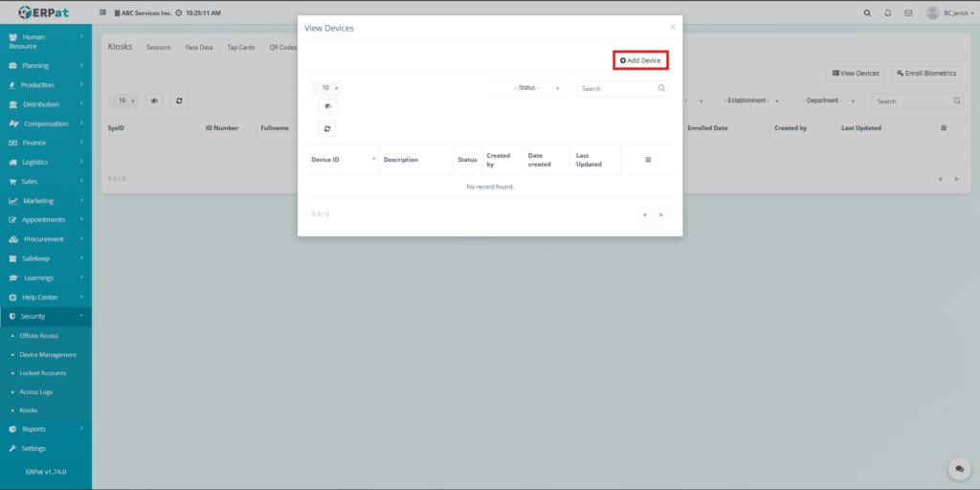This screenshot has width=980, height=490.
Task: Close the View Devices dialog
Action: [x=672, y=27]
